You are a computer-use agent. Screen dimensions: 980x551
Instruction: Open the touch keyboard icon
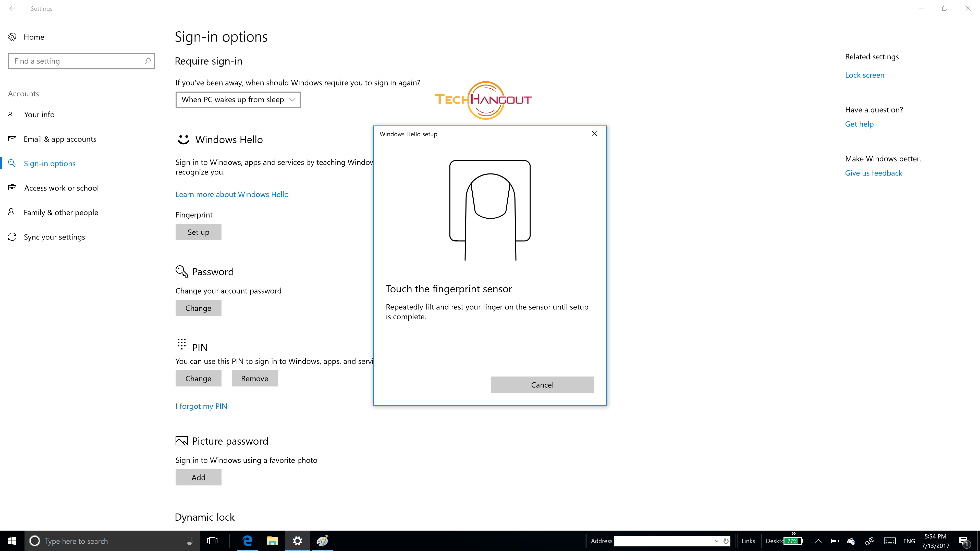tap(889, 541)
